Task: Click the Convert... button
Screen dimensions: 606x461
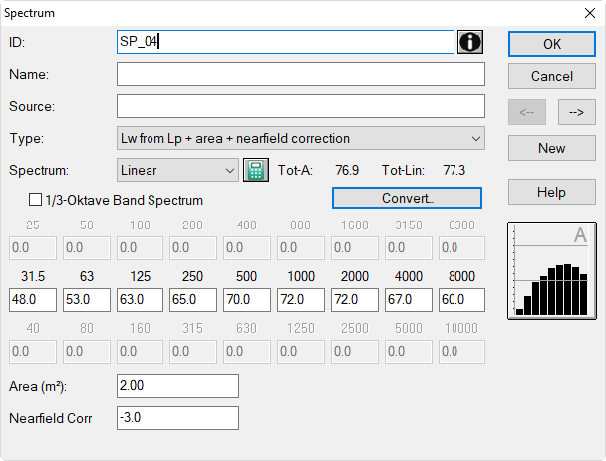Action: pos(407,198)
